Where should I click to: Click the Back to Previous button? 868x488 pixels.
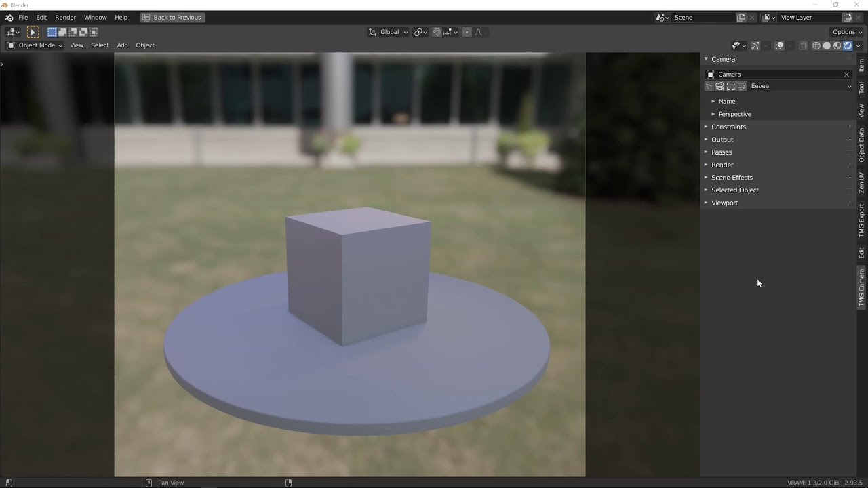(172, 17)
